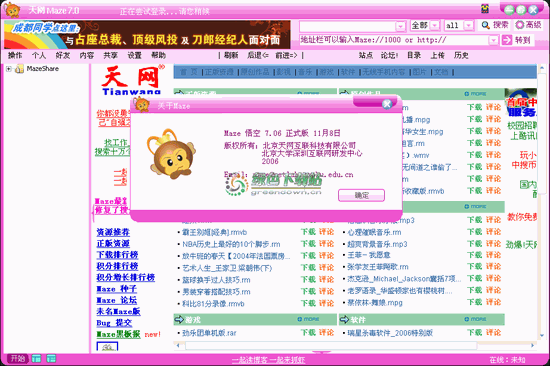Image resolution: width=550 pixels, height=366 pixels.
Task: Click the arrow icon beside 软件 section header
Action: [344, 319]
